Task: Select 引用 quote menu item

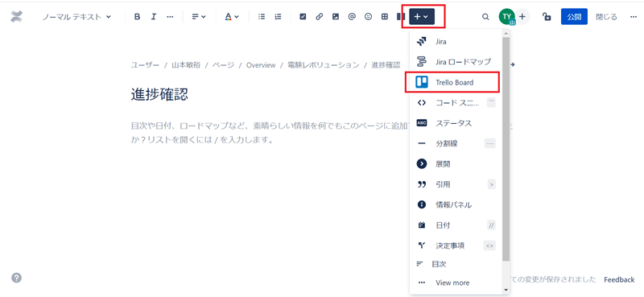Action: click(456, 184)
